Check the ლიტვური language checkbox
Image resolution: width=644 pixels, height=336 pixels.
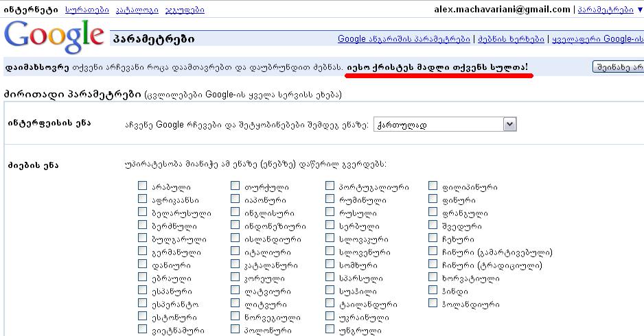(x=235, y=303)
